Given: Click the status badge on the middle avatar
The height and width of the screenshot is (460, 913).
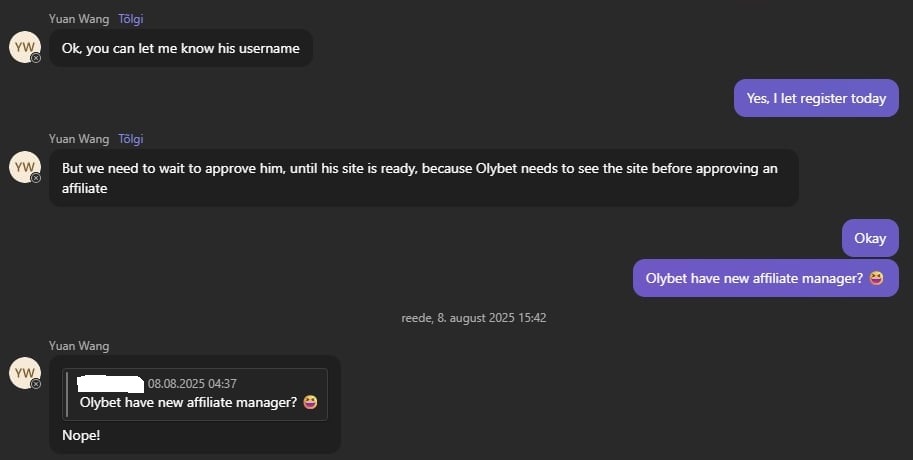Looking at the screenshot, I should (x=36, y=178).
